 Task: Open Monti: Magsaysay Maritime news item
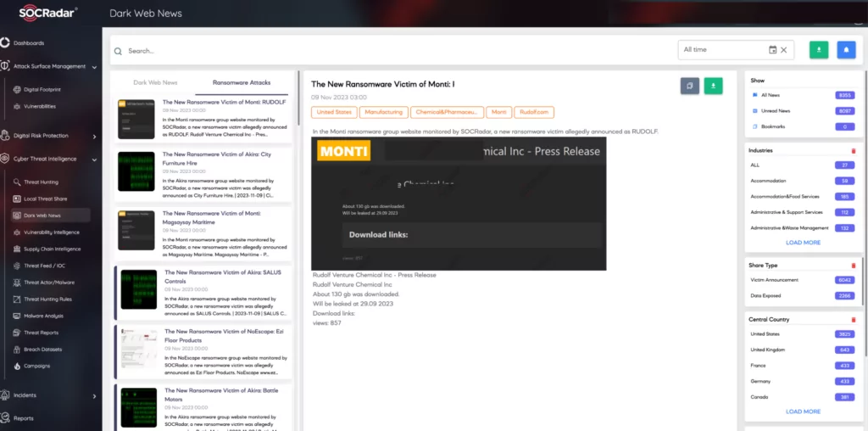click(203, 236)
